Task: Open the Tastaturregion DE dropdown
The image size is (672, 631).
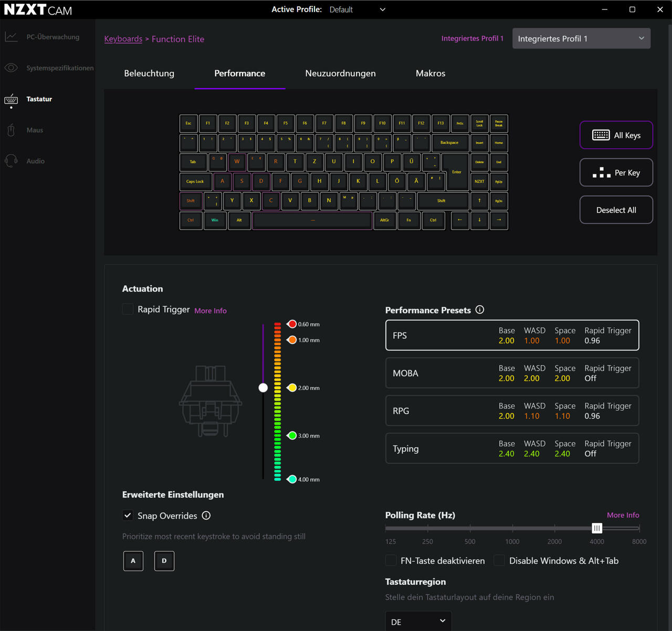Action: 418,622
